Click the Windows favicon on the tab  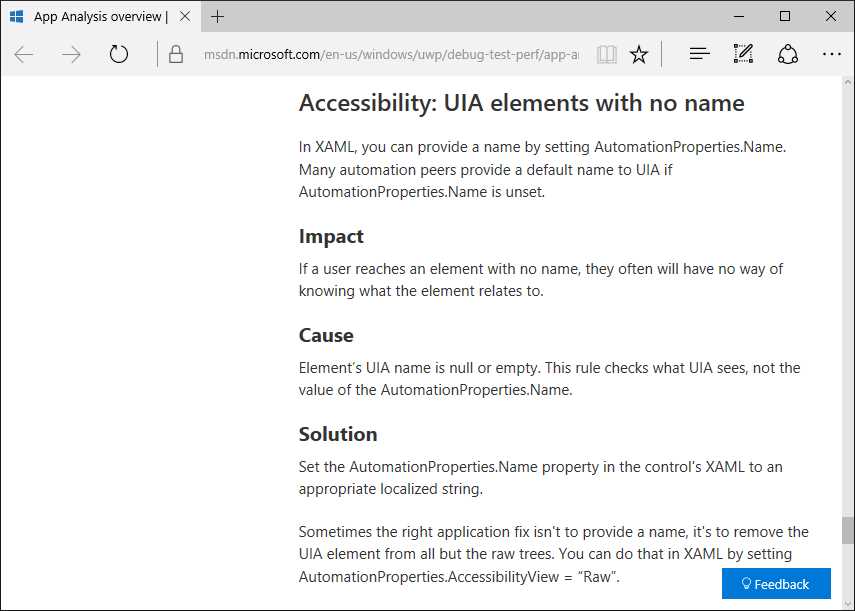[x=18, y=16]
